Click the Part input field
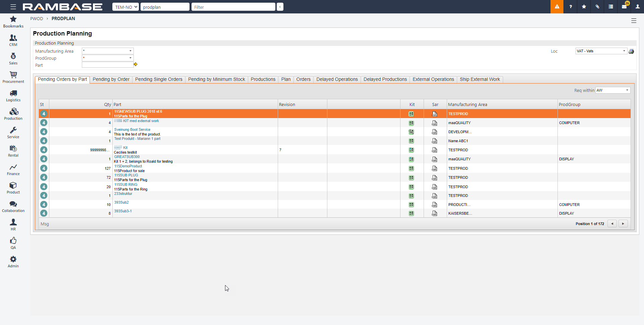 click(107, 65)
